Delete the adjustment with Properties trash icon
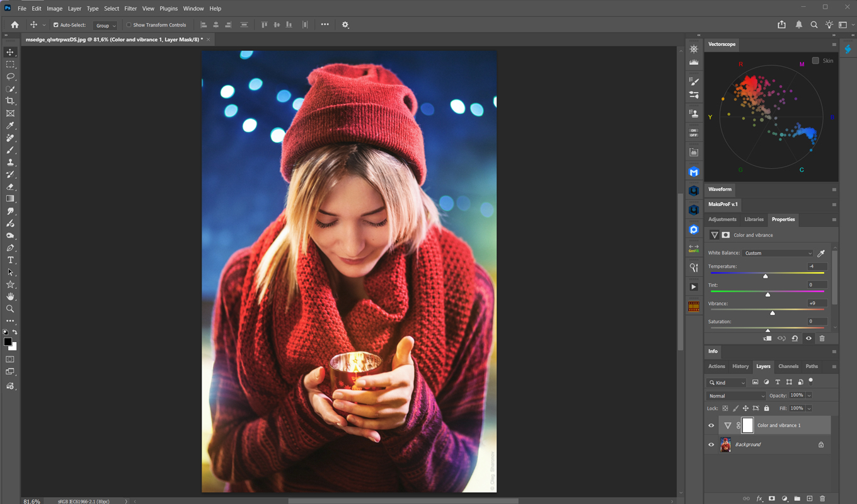Viewport: 857px width, 504px height. click(x=822, y=338)
